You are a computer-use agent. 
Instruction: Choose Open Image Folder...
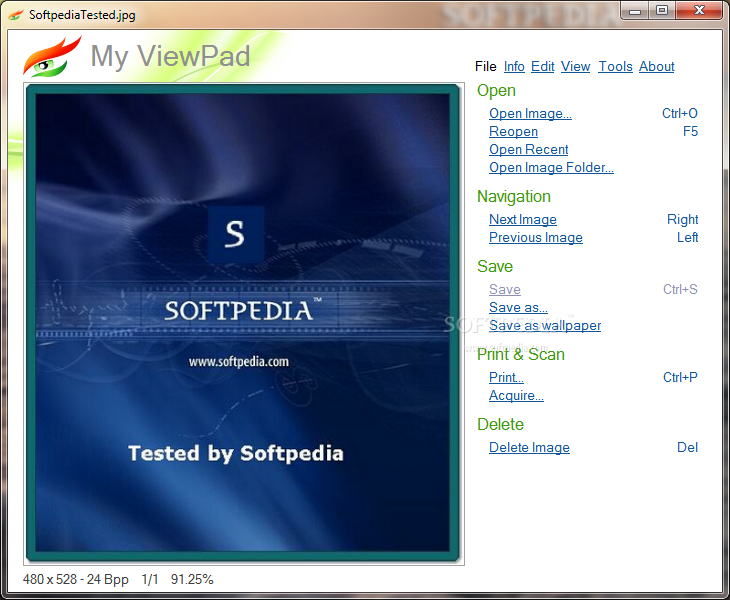551,168
